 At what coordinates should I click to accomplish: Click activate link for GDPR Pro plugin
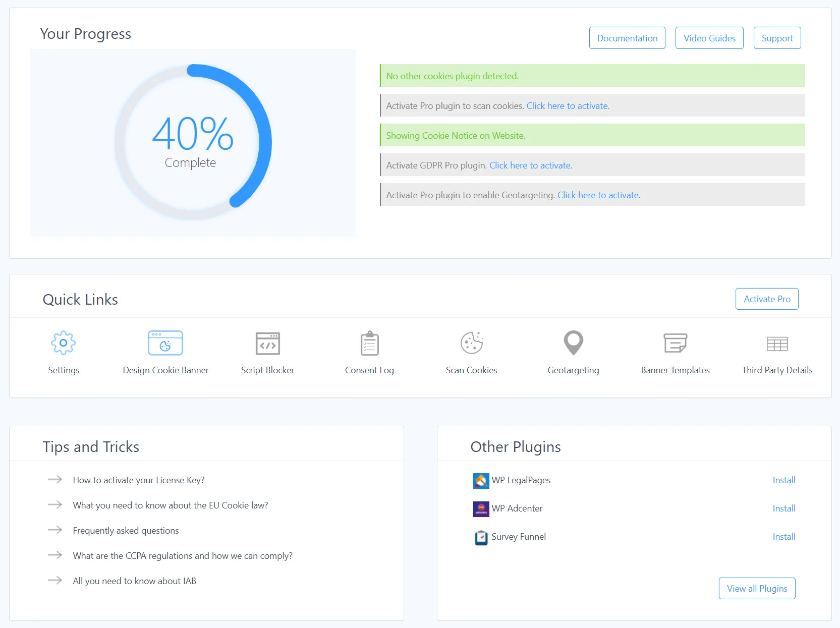point(531,165)
